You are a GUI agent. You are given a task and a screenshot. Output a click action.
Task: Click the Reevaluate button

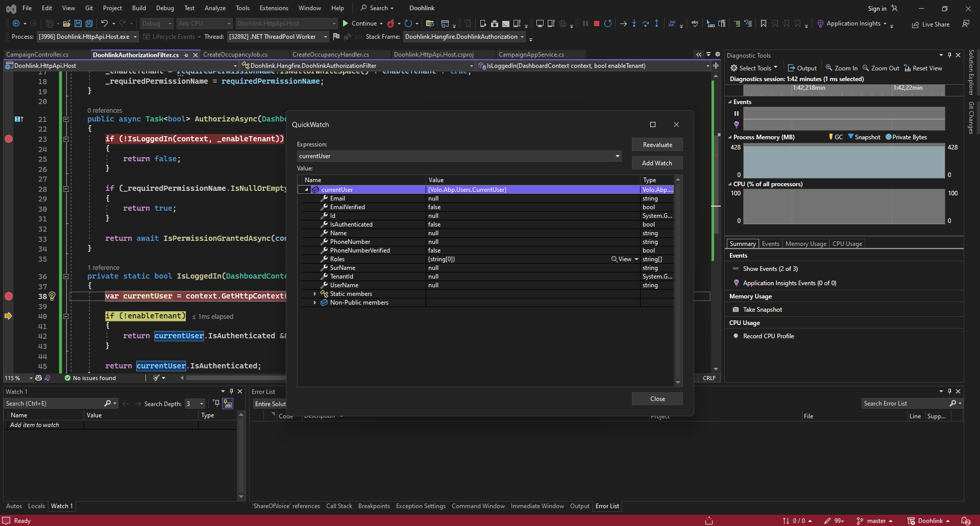[x=657, y=145]
